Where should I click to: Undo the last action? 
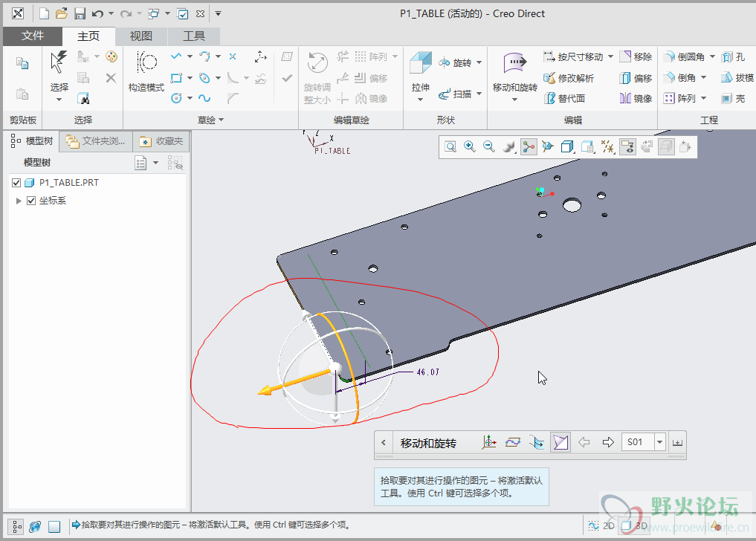coord(97,13)
